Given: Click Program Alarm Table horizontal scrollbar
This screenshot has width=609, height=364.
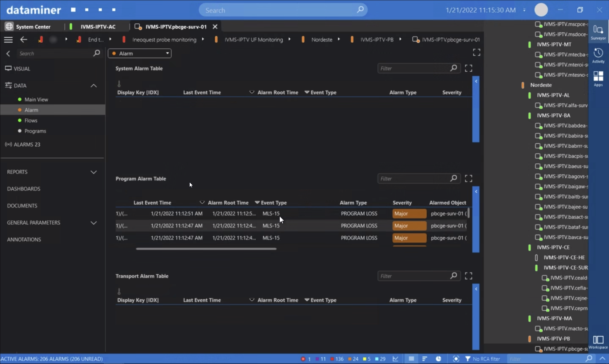Looking at the screenshot, I should (206, 249).
